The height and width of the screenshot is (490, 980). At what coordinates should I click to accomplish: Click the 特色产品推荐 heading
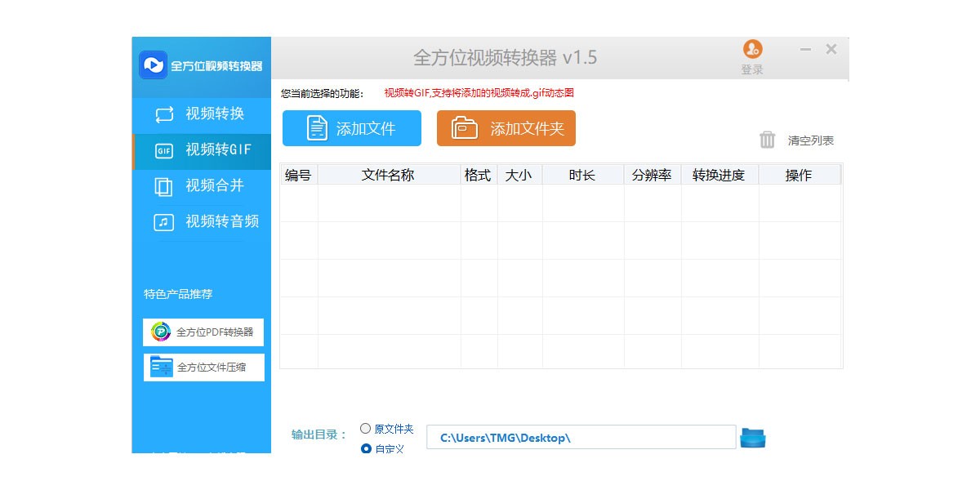pyautogui.click(x=178, y=294)
